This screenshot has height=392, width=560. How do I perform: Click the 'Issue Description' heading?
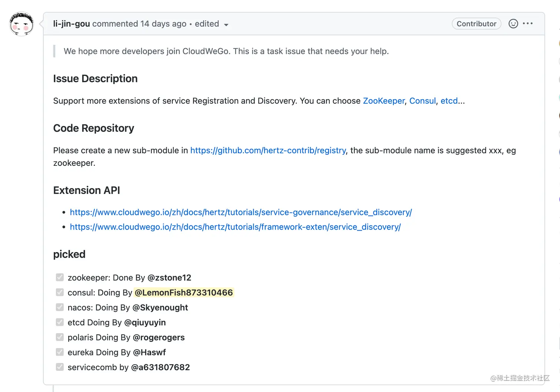pyautogui.click(x=95, y=78)
